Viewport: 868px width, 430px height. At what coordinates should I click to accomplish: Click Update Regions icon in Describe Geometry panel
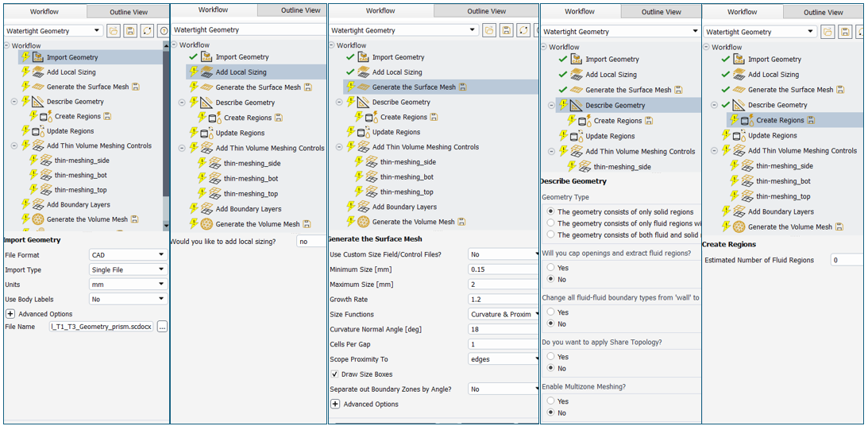tap(577, 136)
